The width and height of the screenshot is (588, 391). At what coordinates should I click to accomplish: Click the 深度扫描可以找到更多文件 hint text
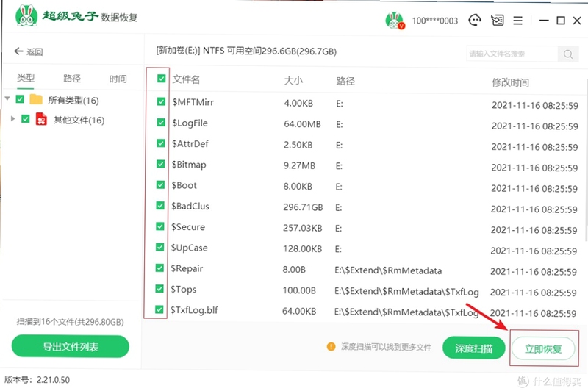pyautogui.click(x=386, y=347)
